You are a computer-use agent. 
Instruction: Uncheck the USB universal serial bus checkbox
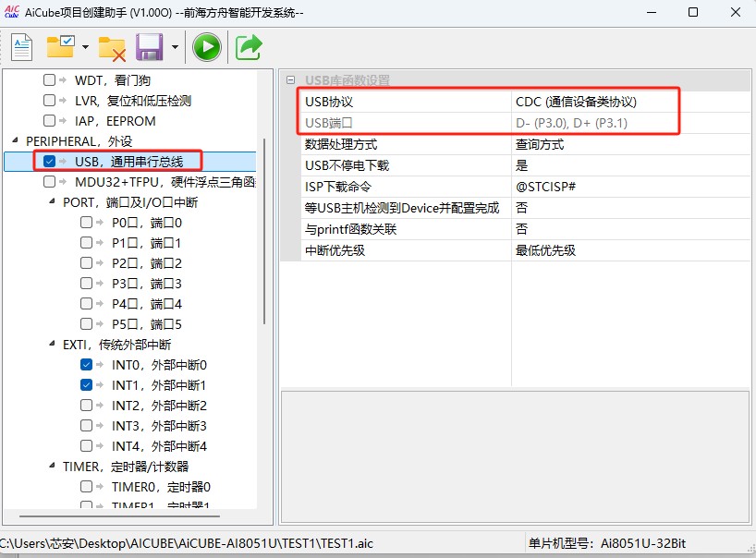[x=49, y=161]
